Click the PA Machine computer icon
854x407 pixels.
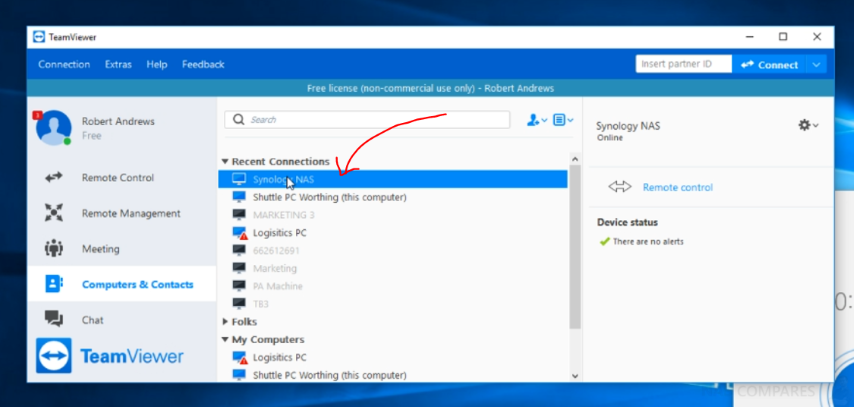[x=239, y=285]
